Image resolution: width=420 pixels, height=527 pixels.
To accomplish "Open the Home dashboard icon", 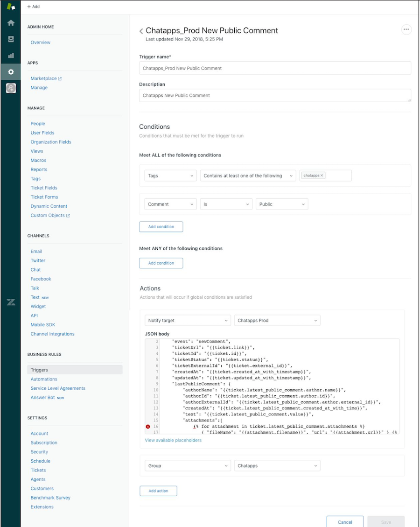I will click(11, 22).
